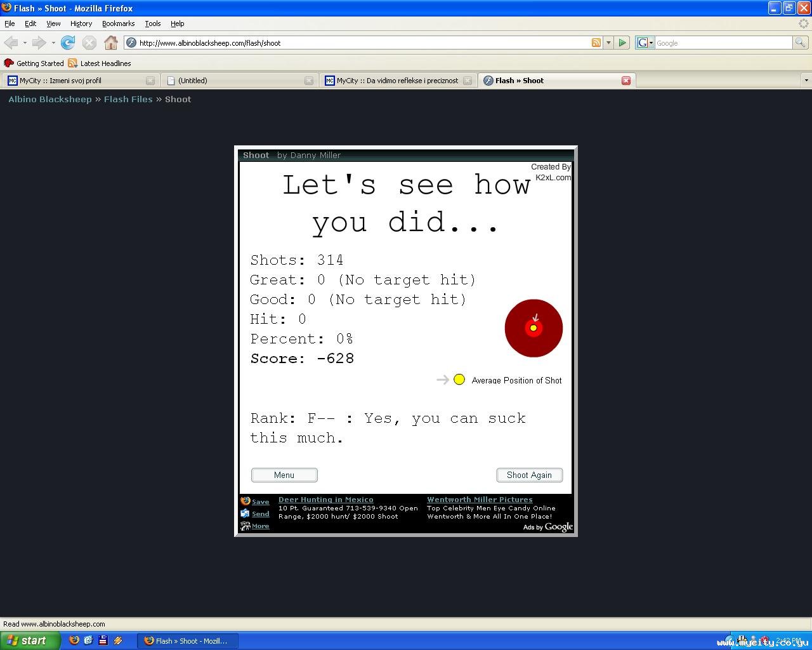Open the Getting Started bookmark
Viewport: 812px width, 650px height.
point(34,63)
